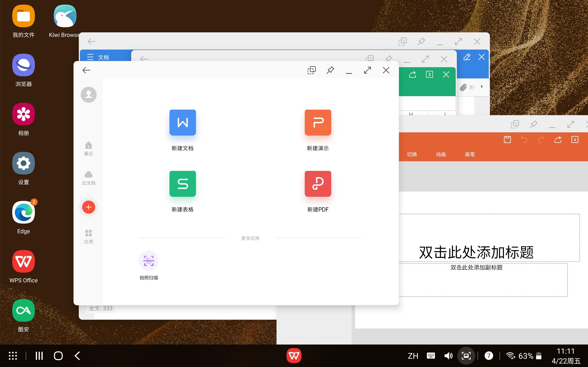Expand the 附件 attachment options arrow
The image size is (588, 367).
click(482, 87)
